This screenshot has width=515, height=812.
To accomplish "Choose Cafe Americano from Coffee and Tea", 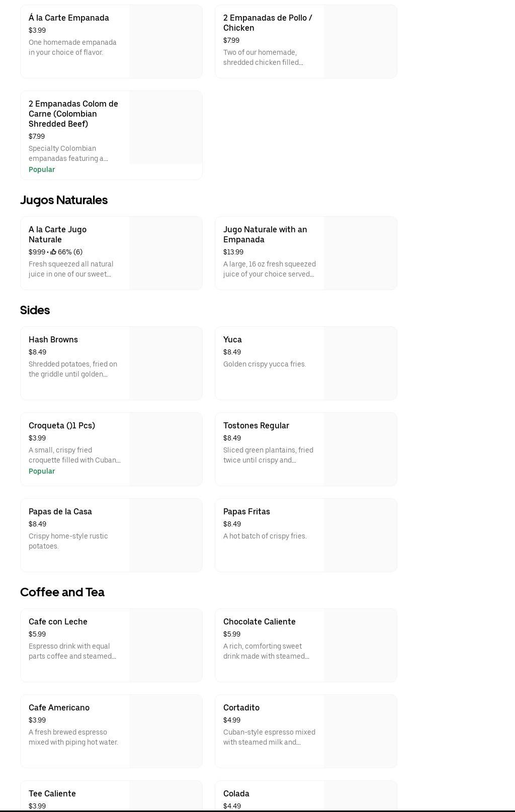I will pos(59,708).
